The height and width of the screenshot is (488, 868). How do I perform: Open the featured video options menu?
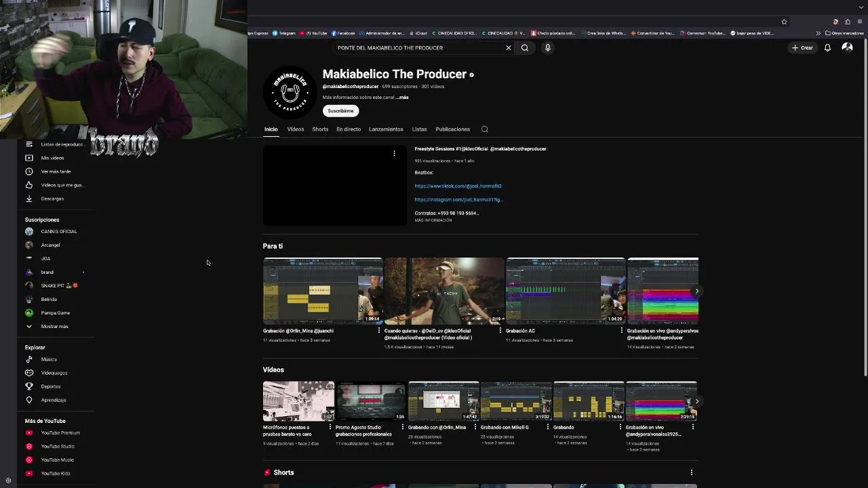click(394, 154)
